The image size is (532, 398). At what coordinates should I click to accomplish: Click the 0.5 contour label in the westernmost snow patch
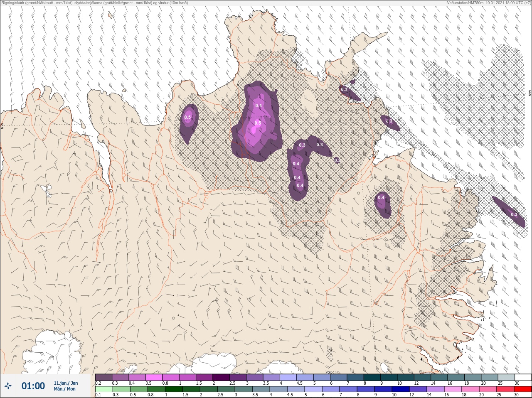click(x=187, y=118)
